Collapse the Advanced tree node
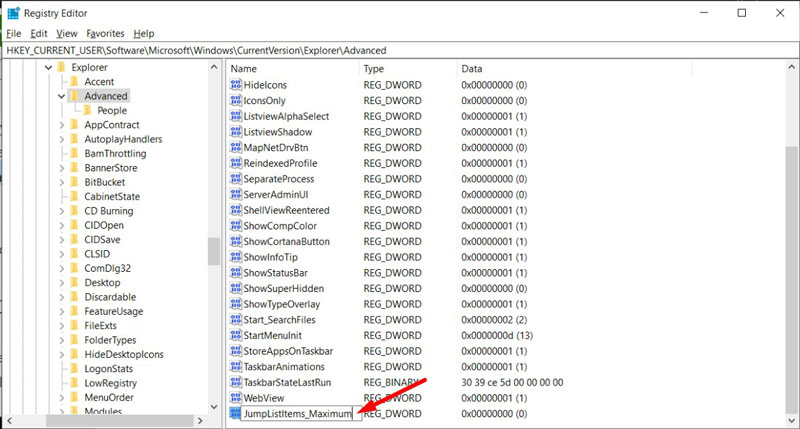This screenshot has width=800, height=429. (62, 96)
